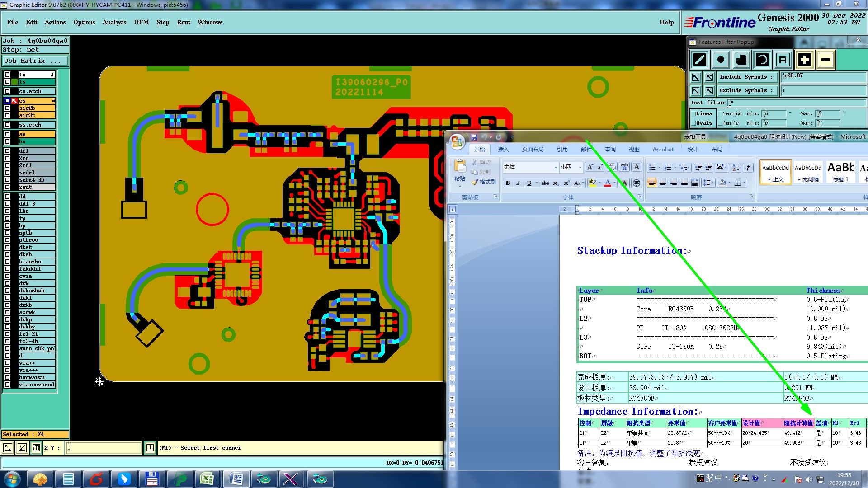Image resolution: width=868 pixels, height=488 pixels.
Task: Select the line feature filter icon
Action: coord(700,60)
